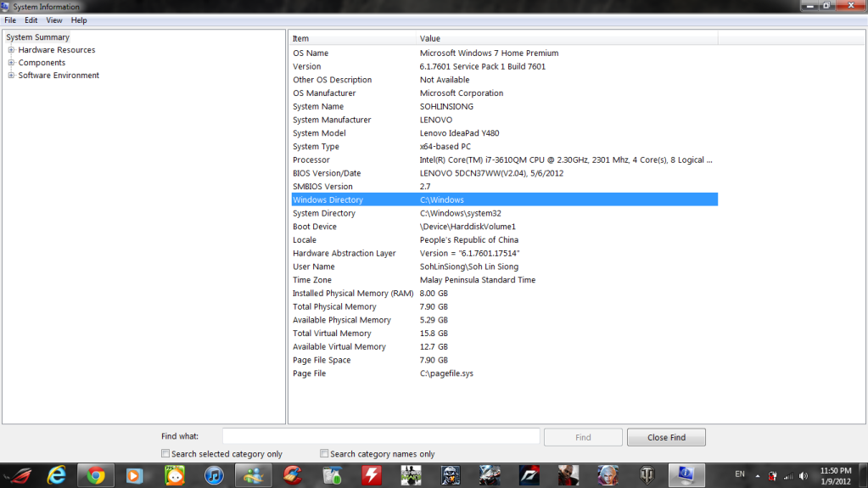This screenshot has width=868, height=488.
Task: Click the ROG Start button
Action: pos(17,474)
